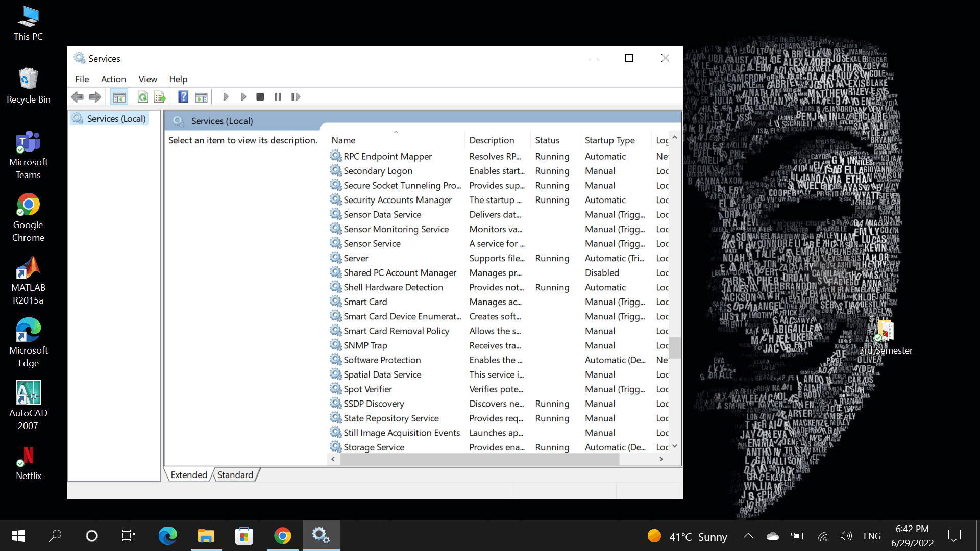Click the Pause Service toolbar button

[x=278, y=97]
